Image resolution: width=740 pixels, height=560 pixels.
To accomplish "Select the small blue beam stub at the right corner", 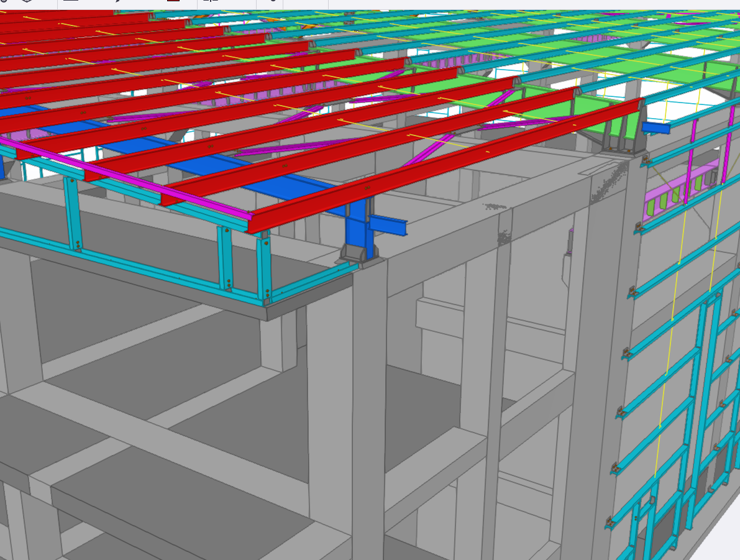I will [x=656, y=127].
